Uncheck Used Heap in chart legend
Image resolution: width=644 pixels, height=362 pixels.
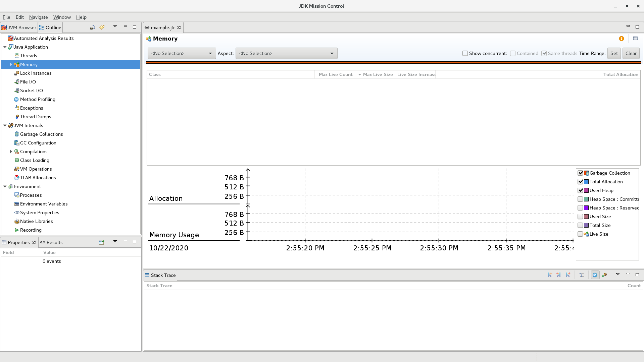tap(580, 190)
